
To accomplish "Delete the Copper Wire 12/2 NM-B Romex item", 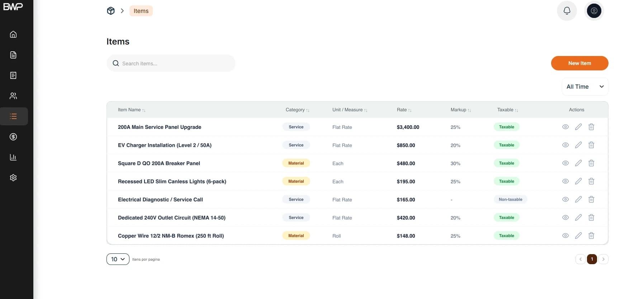I will coord(591,236).
